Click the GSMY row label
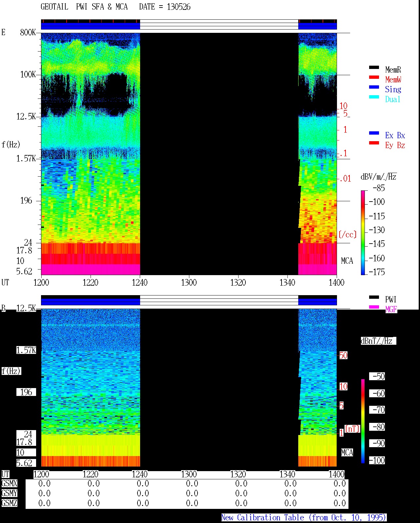The image size is (420, 523). click(x=9, y=493)
